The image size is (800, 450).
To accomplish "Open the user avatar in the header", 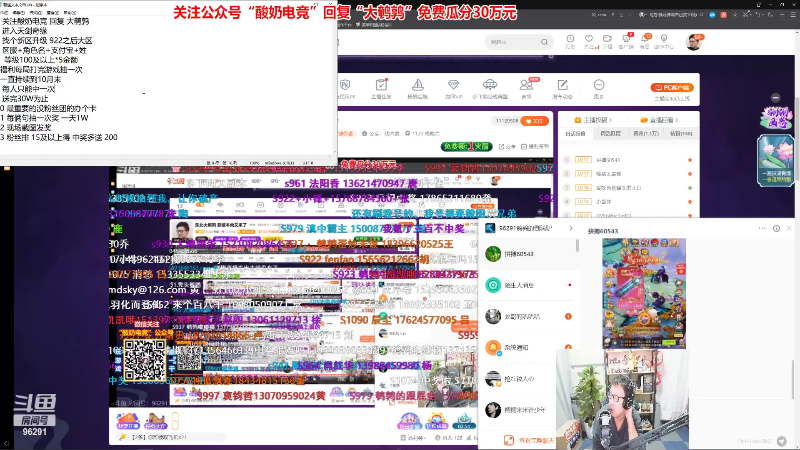I will point(693,42).
